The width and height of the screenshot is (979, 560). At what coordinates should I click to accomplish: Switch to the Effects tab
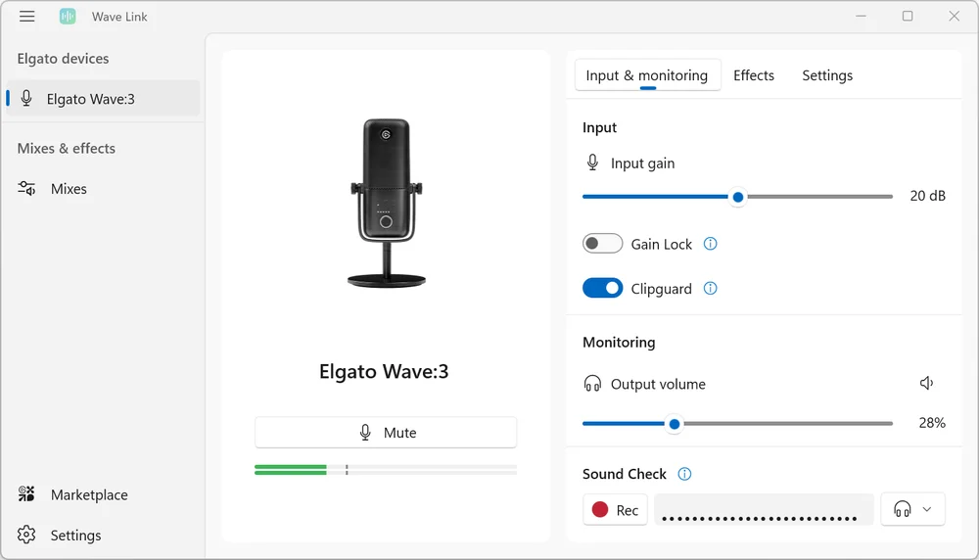tap(754, 75)
